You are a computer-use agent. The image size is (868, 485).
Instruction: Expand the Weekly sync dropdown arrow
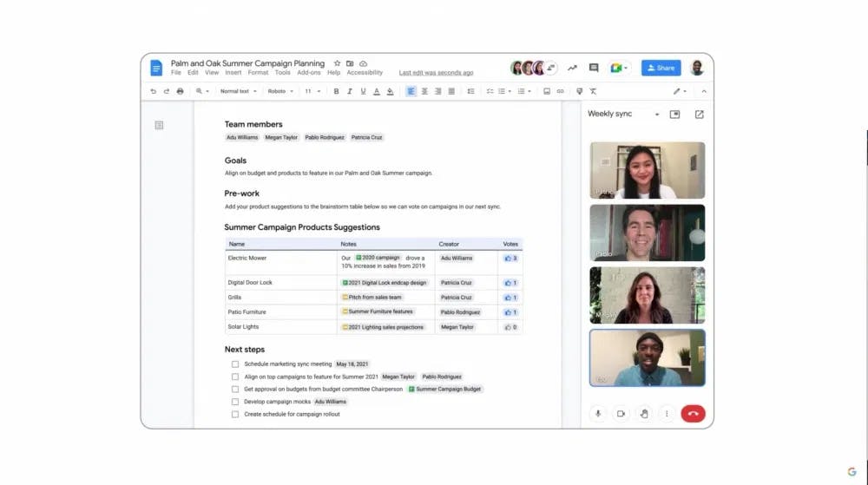click(657, 115)
